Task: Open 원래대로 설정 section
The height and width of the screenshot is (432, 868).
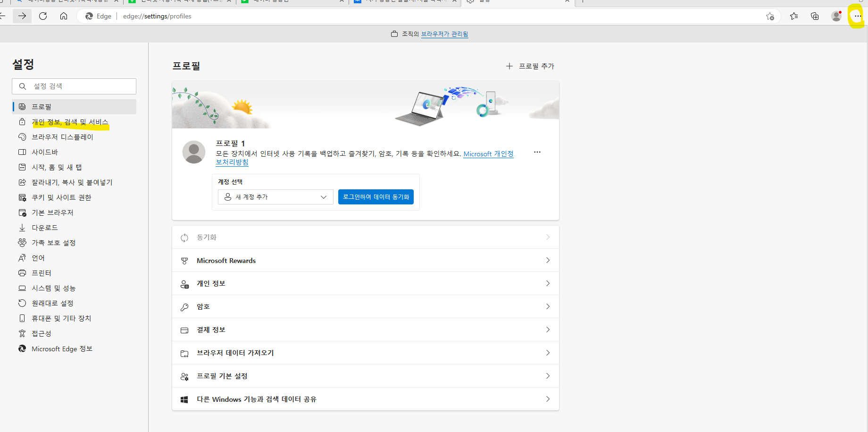Action: (x=75, y=303)
